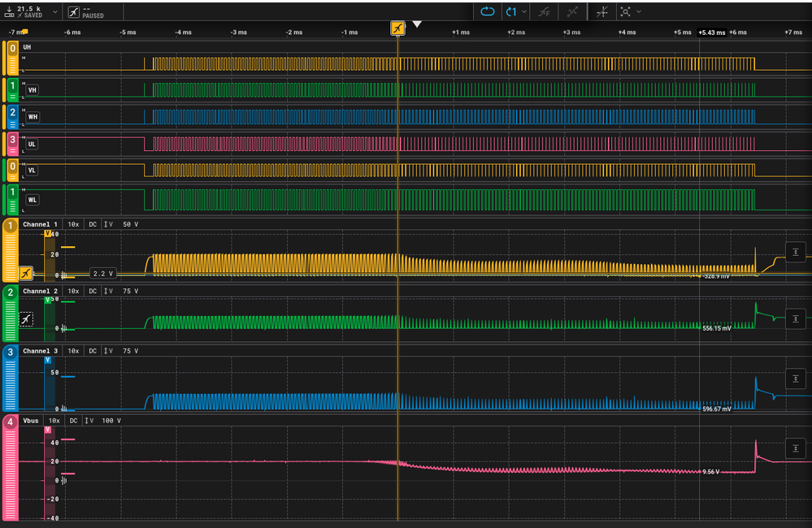Click the VL digital channel 0 badge

pos(12,171)
